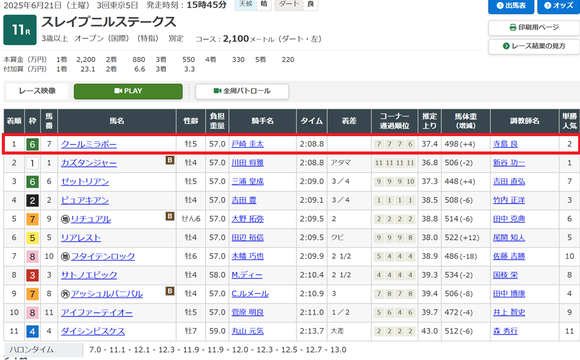Screen dimensions: 580x360
Task: Open horse page for リチュアル
Action: coord(91,219)
